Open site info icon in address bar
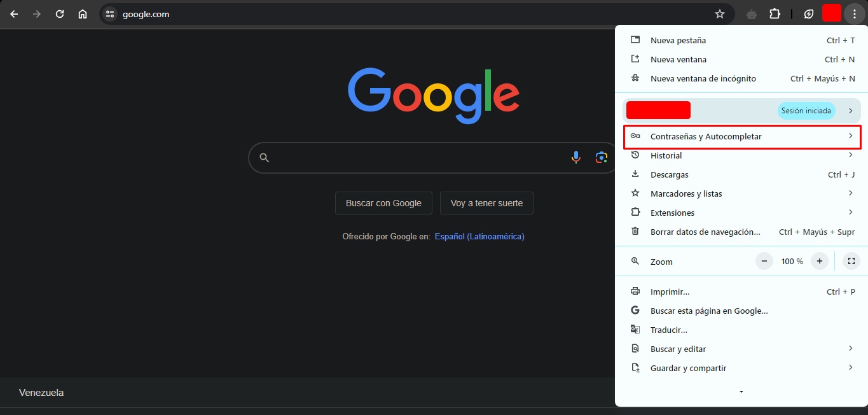Viewport: 868px width, 415px height. 110,14
